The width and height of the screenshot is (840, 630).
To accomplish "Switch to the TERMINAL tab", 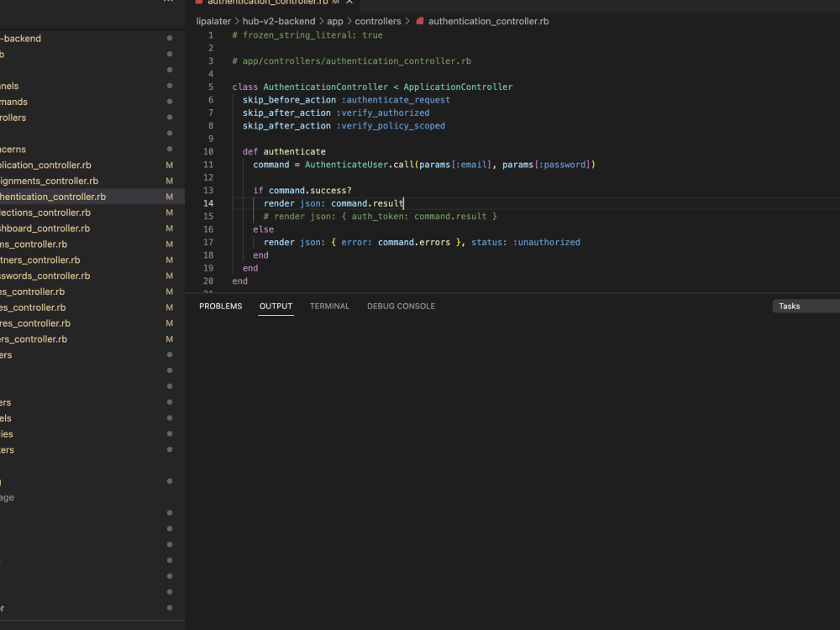I will [329, 306].
